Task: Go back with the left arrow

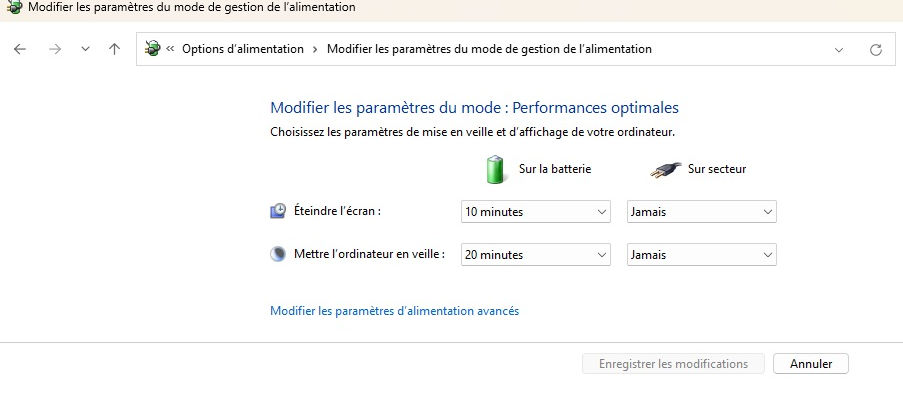Action: coord(20,50)
